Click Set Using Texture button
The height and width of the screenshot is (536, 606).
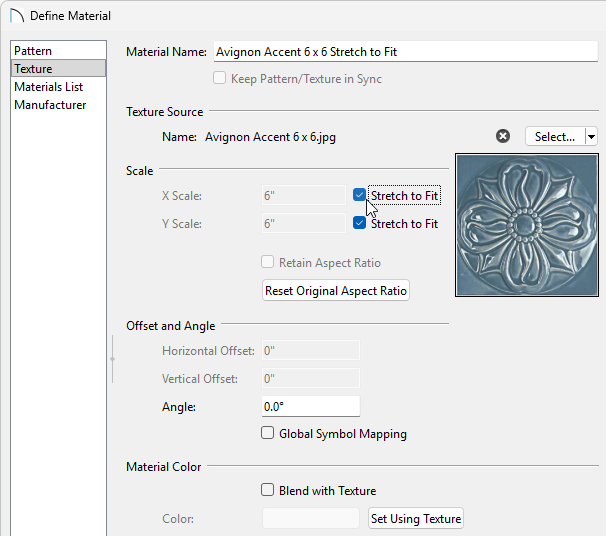pos(416,518)
